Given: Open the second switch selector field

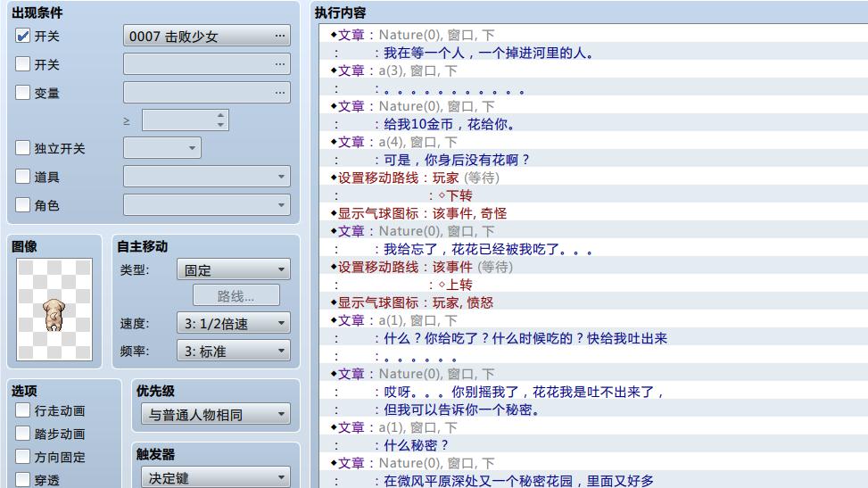Looking at the screenshot, I should click(x=206, y=64).
